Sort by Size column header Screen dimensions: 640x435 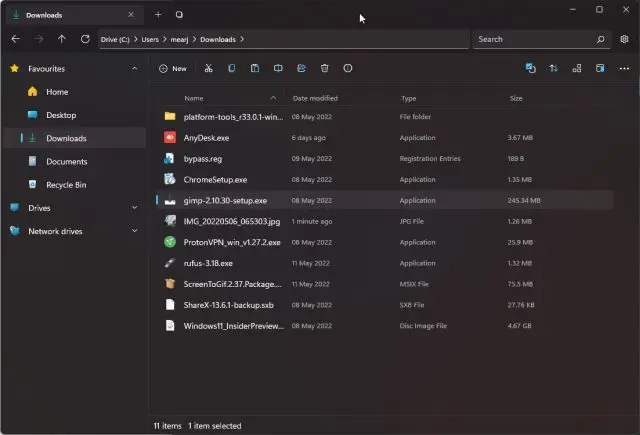[516, 98]
